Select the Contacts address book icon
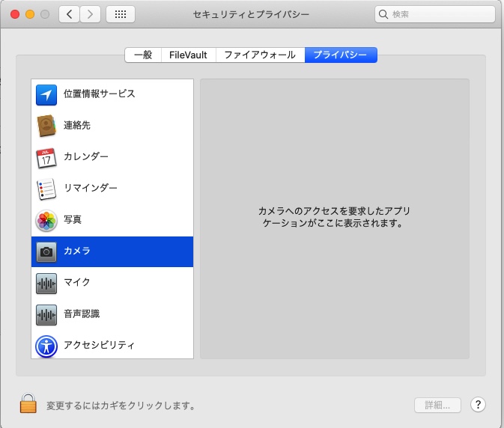 point(46,126)
